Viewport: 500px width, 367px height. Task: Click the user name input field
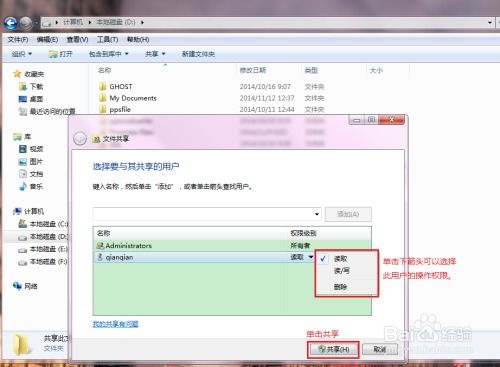pos(203,214)
